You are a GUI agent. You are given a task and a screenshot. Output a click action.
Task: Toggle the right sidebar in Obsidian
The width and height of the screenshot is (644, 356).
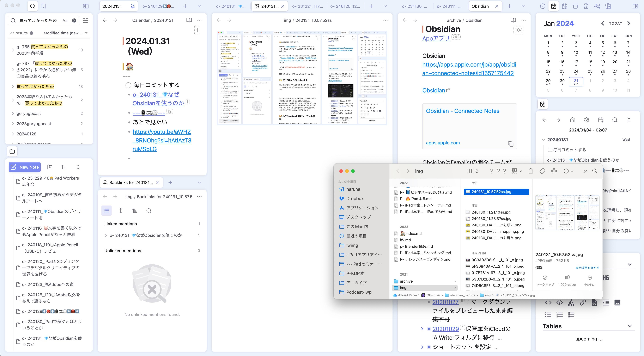pos(635,6)
